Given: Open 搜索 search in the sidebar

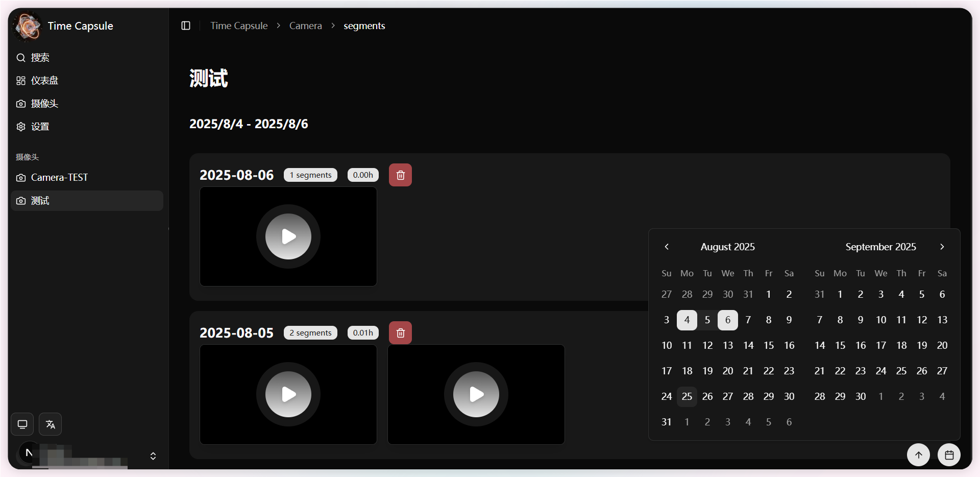Looking at the screenshot, I should [40, 58].
